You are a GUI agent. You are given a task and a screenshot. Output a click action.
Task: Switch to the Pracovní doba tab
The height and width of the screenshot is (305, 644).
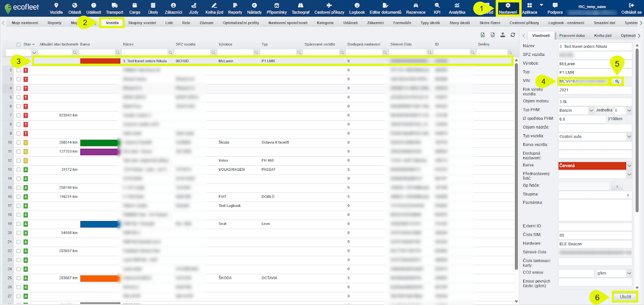click(572, 36)
